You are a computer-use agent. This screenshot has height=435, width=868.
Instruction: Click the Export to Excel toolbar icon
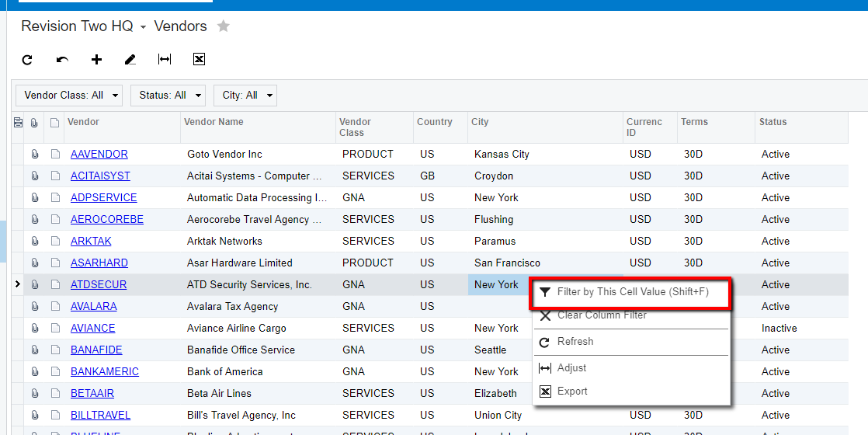pos(200,59)
